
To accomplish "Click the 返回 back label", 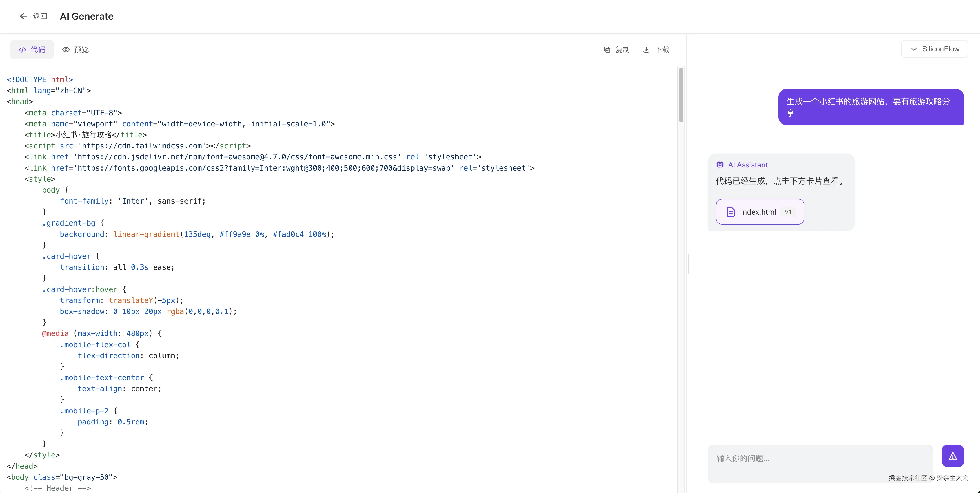I will (40, 16).
